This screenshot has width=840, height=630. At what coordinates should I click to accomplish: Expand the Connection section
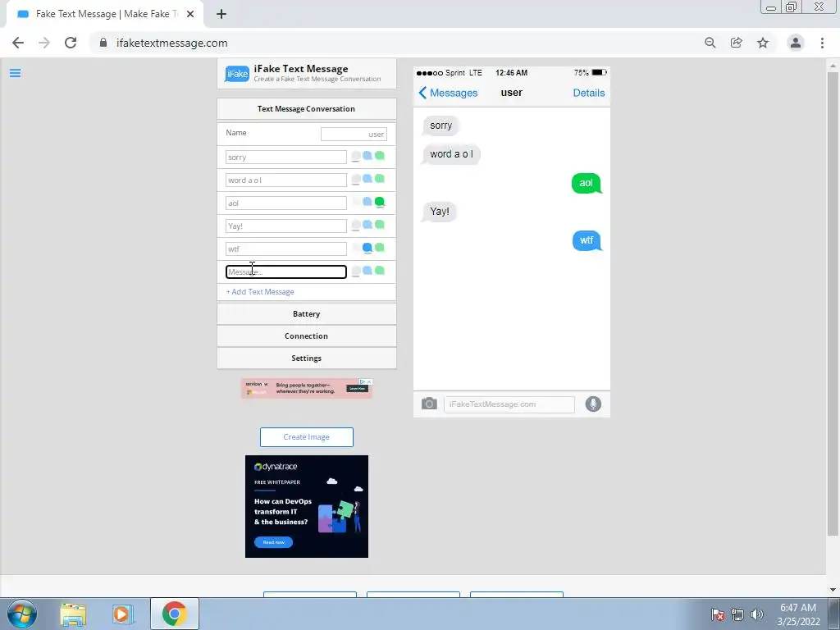[307, 336]
